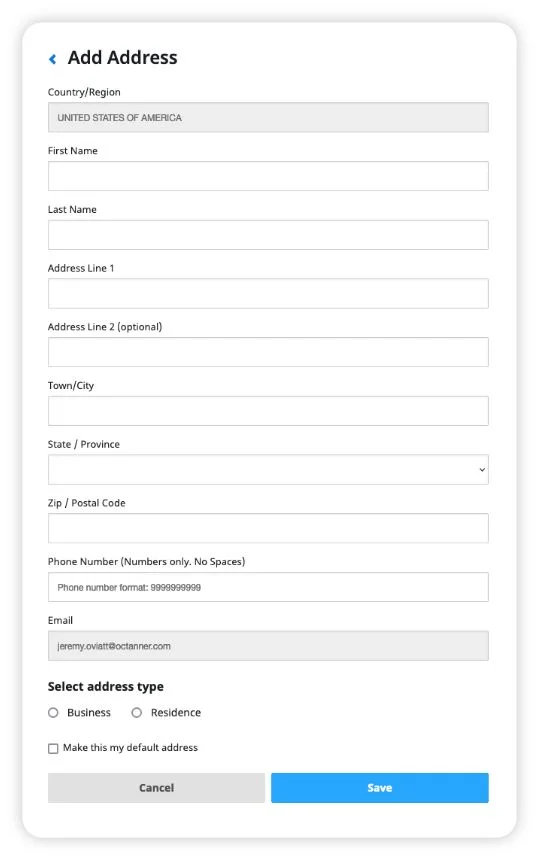Click the blue back arrow icon

[x=53, y=59]
